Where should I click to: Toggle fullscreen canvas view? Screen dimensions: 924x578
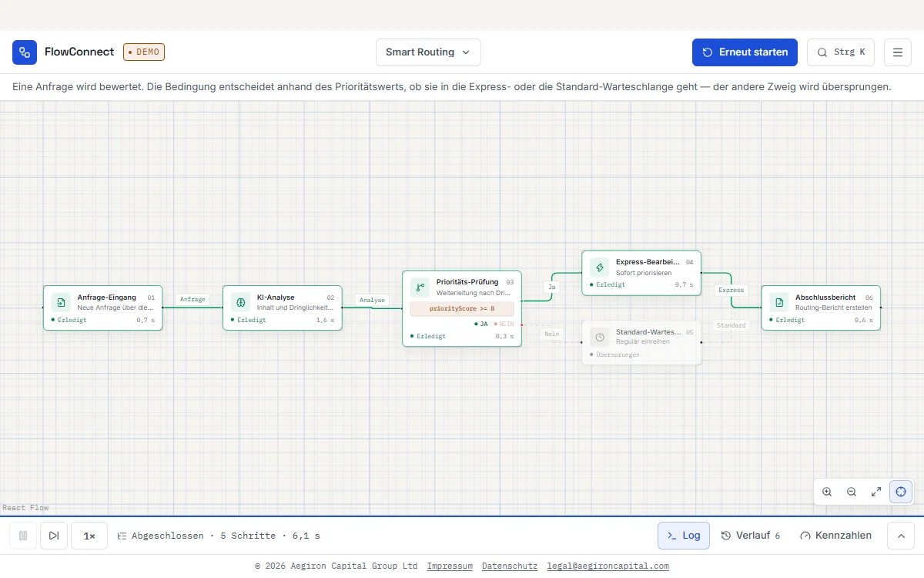876,492
